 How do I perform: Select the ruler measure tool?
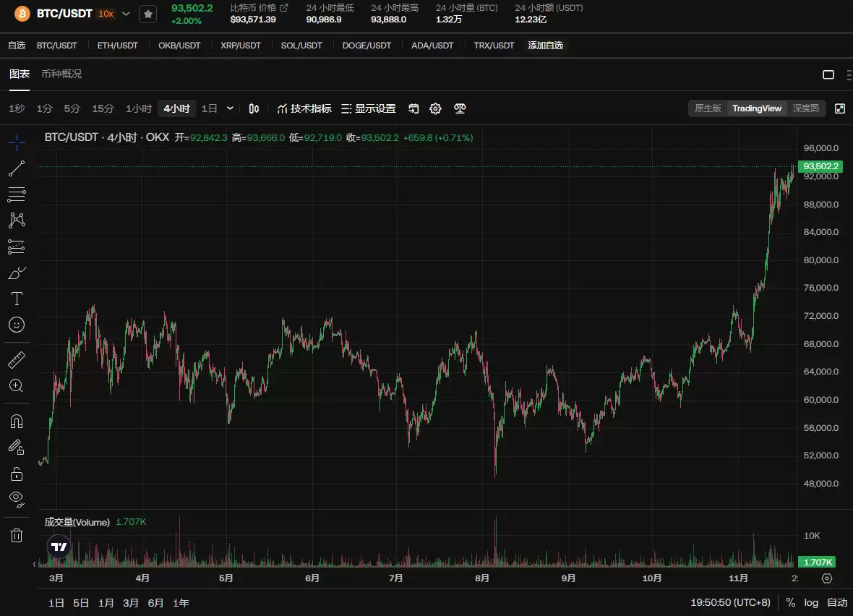pos(17,359)
